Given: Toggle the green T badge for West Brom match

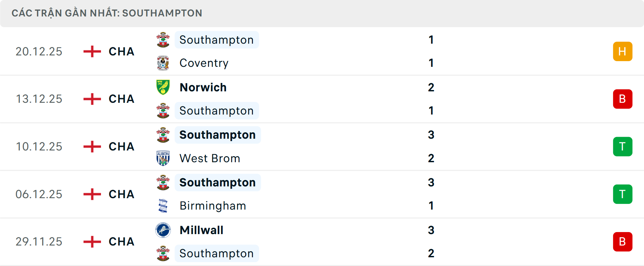Looking at the screenshot, I should (x=623, y=146).
